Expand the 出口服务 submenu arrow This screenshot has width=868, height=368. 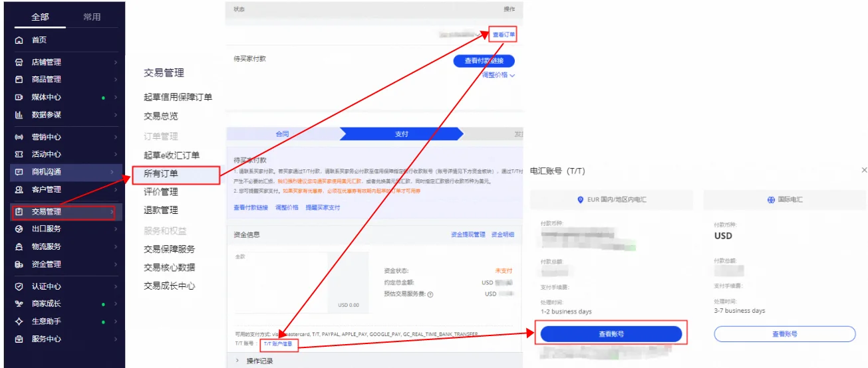tap(116, 229)
